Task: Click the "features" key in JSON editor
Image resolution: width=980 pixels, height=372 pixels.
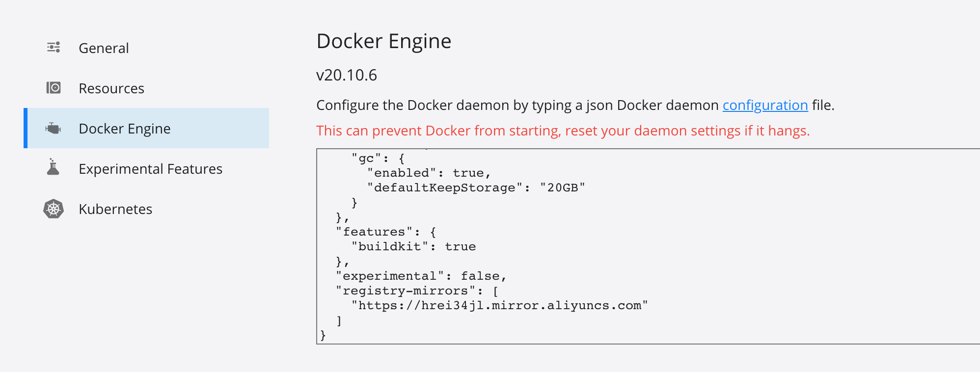Action: tap(374, 232)
